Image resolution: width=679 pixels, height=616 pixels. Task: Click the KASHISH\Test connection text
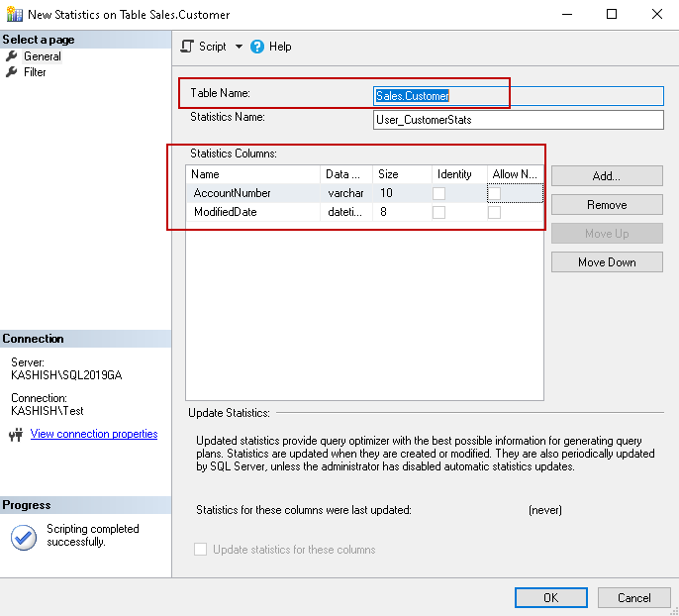coord(48,411)
